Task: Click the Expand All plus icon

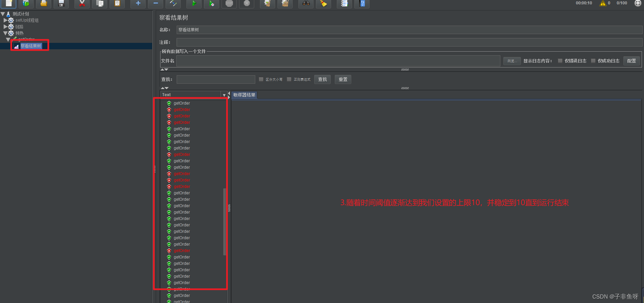Action: 138,3
